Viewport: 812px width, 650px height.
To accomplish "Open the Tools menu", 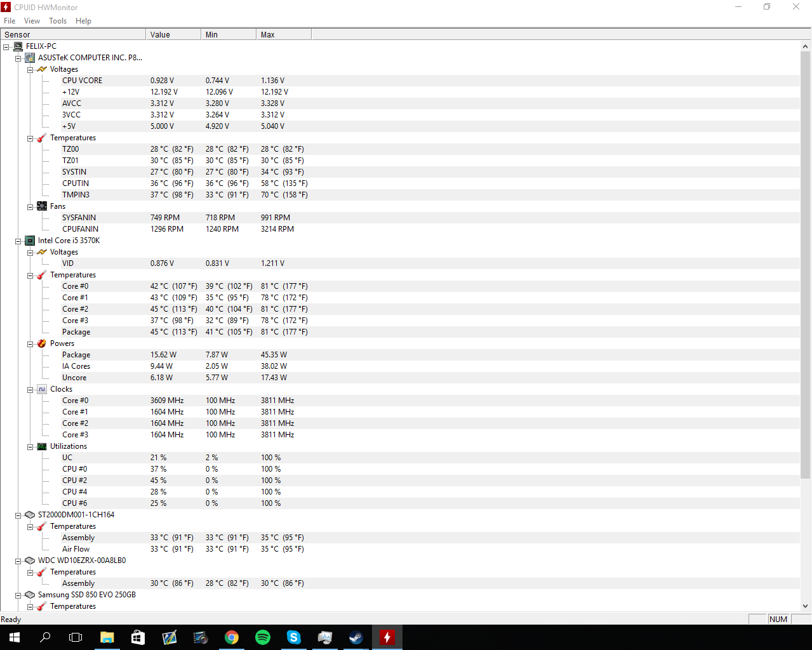I will click(58, 21).
